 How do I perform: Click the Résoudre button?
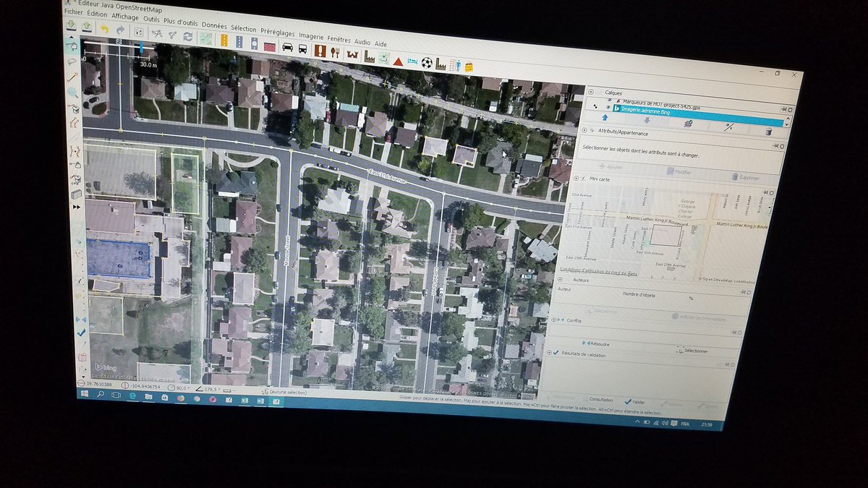pos(597,343)
